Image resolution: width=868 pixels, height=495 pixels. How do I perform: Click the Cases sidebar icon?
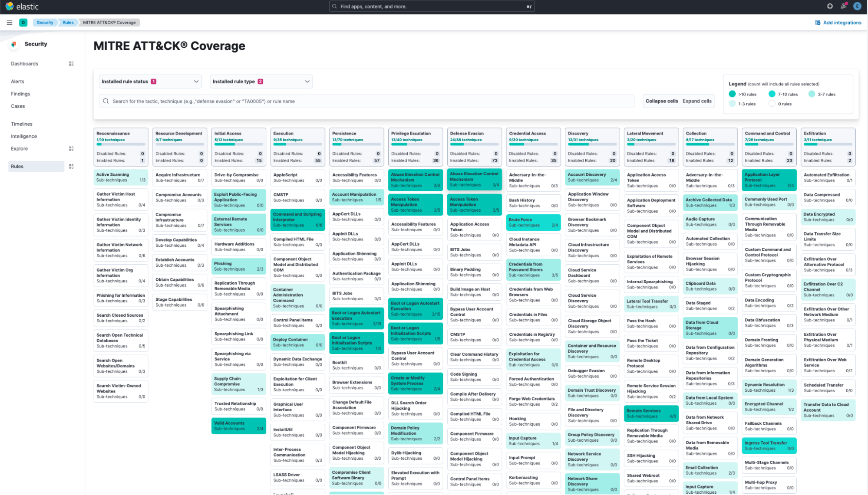(x=17, y=106)
